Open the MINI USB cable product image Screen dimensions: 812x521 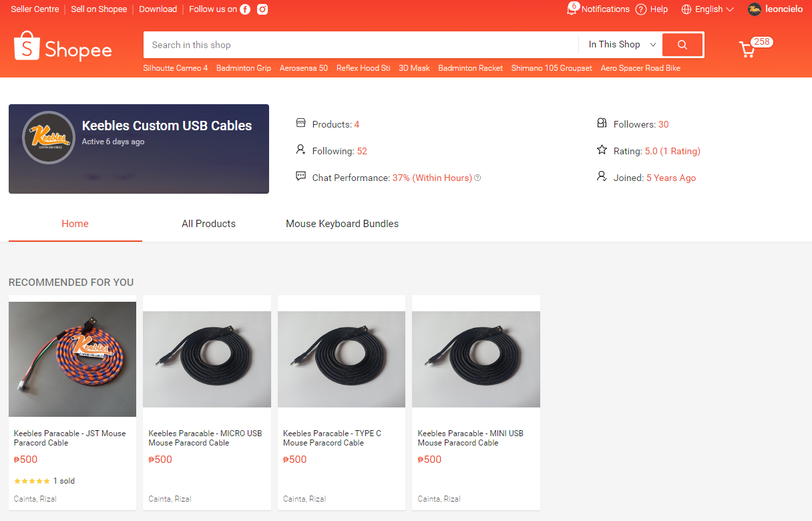(x=476, y=359)
